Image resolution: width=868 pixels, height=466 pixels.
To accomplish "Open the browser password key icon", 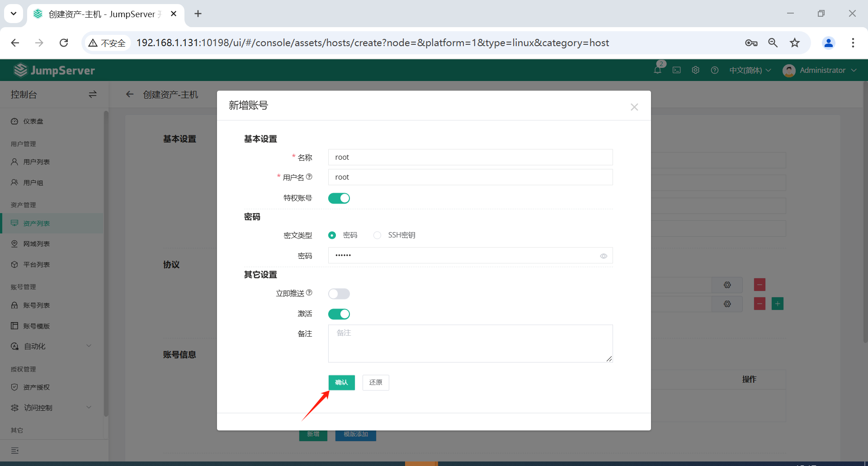I will (751, 43).
